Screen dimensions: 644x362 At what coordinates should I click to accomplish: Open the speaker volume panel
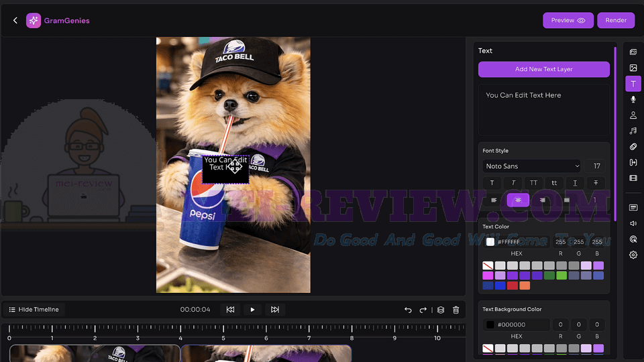tap(633, 223)
